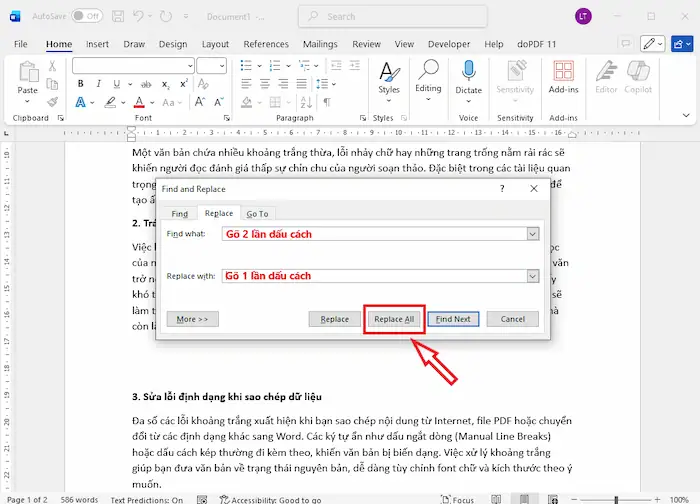This screenshot has width=700, height=504.
Task: Click the font color A swatch
Action: [138, 102]
